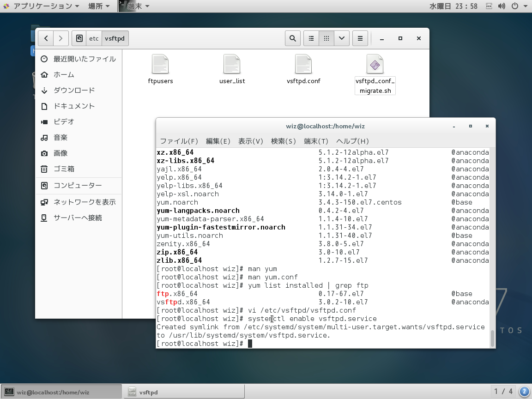This screenshot has height=399, width=532.
Task: Click the network status icon
Action: pyautogui.click(x=489, y=6)
